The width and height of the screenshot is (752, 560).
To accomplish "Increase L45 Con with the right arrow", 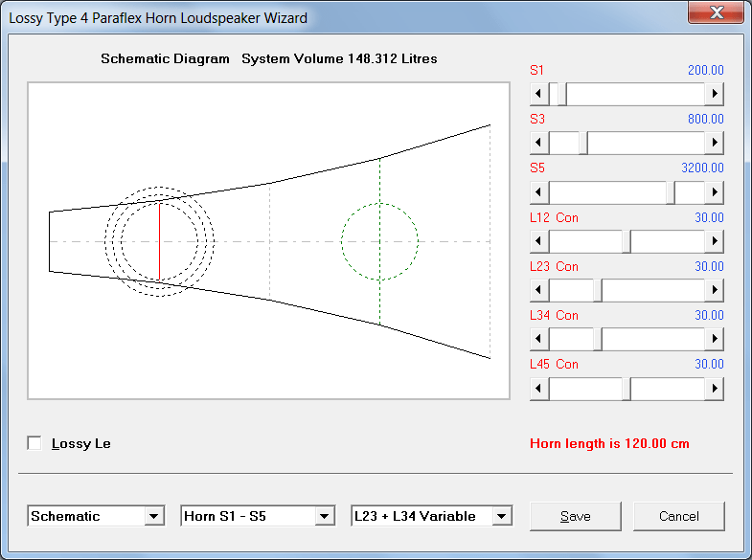I will tap(714, 389).
